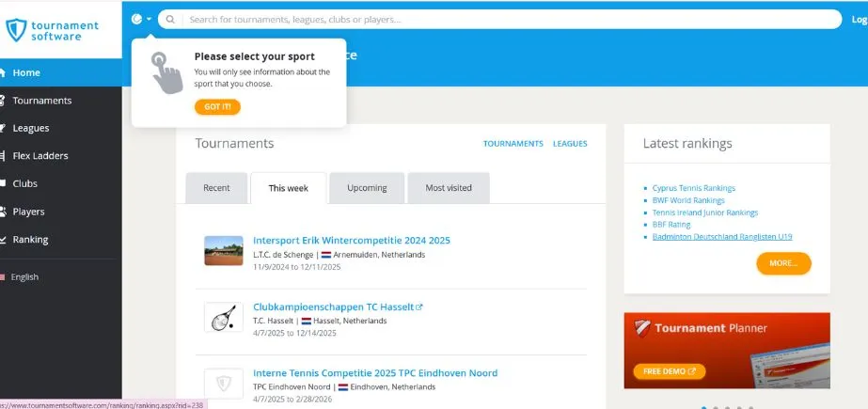Viewport: 868px width, 409px height.
Task: Click the TOURNAMENTS link in panel header
Action: (513, 143)
